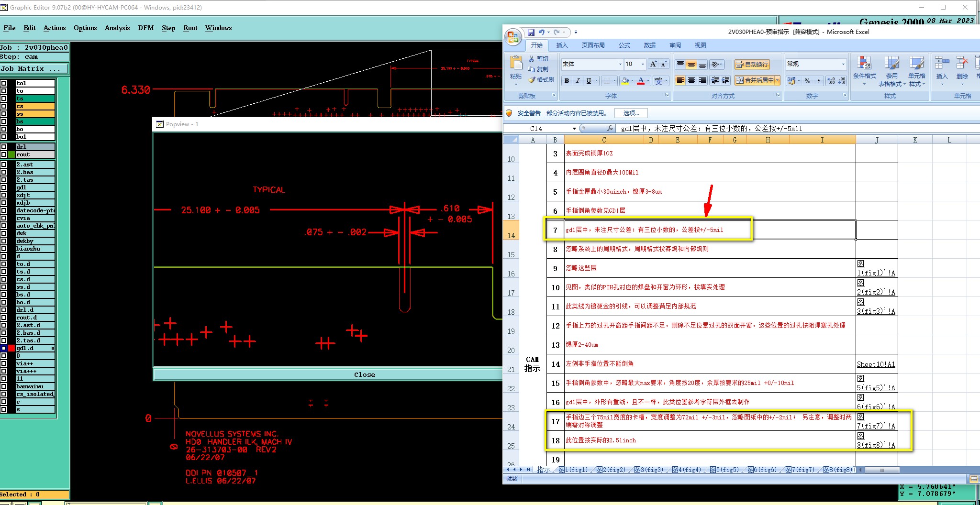Viewport: 980px width, 505px height.
Task: Click the Format Painter brush icon
Action: (x=532, y=80)
